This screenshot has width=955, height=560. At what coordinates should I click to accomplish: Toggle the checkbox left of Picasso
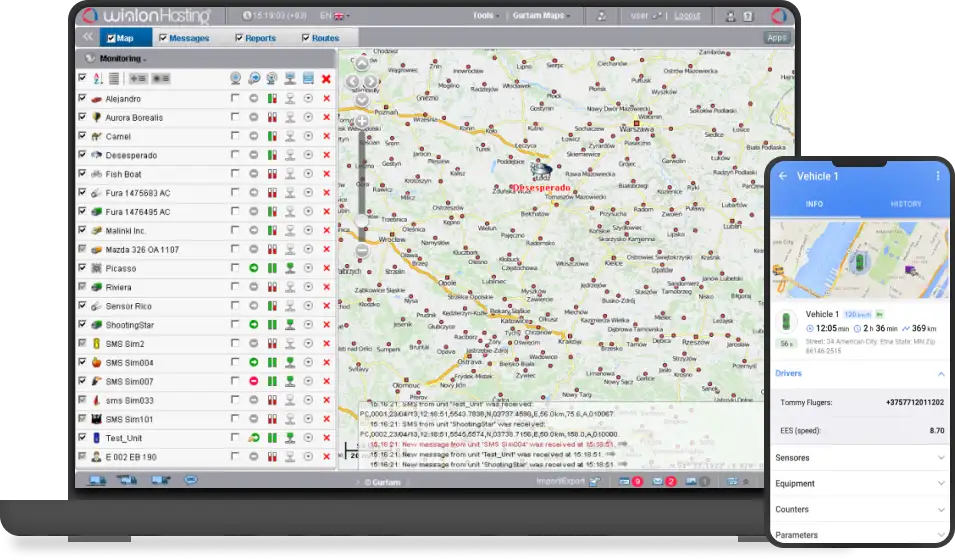coord(82,268)
